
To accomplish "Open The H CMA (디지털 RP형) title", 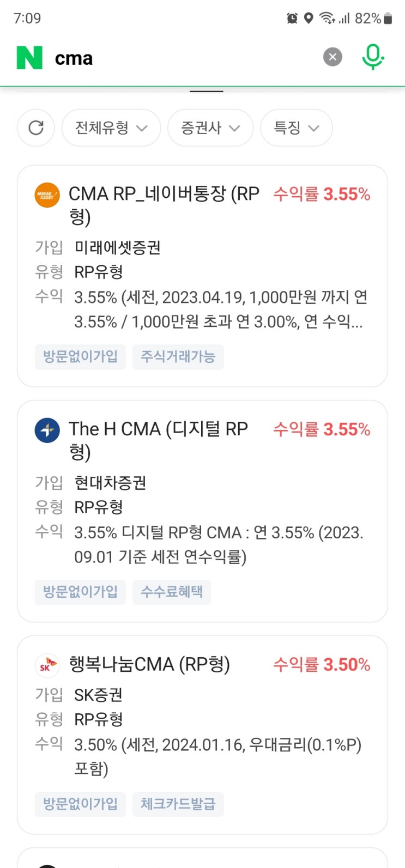I will pos(158,430).
